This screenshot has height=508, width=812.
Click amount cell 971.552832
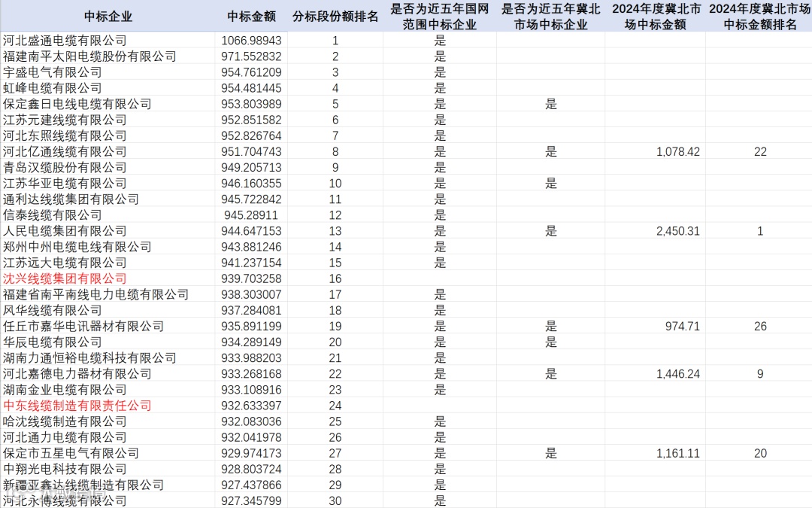coord(251,56)
